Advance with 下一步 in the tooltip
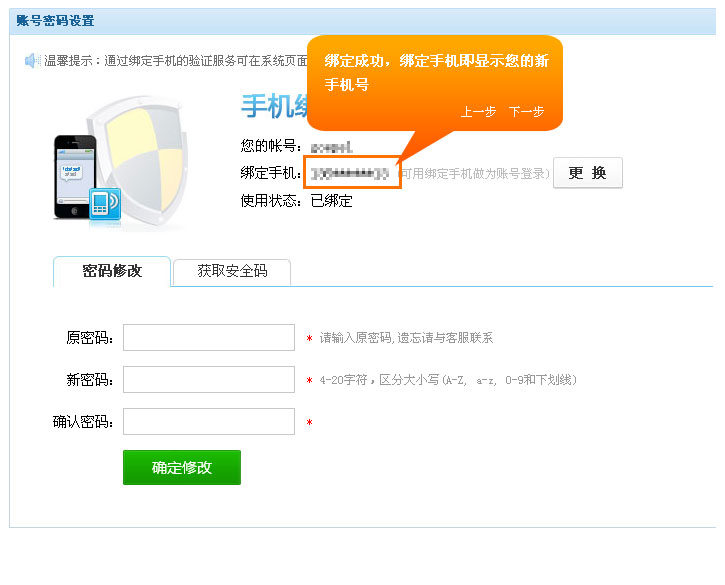 526,112
